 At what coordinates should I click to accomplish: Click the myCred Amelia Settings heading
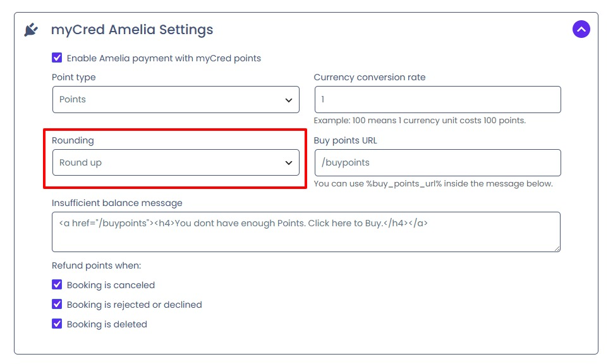click(x=132, y=30)
